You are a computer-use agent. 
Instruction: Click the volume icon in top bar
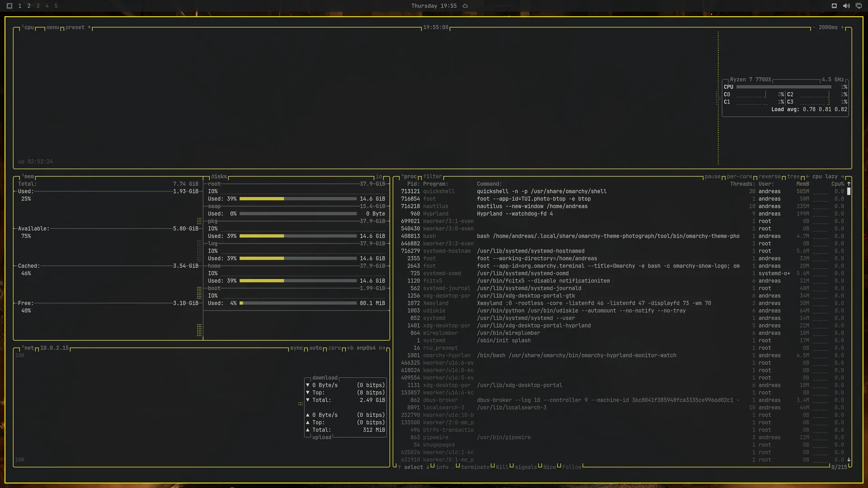[x=846, y=6]
